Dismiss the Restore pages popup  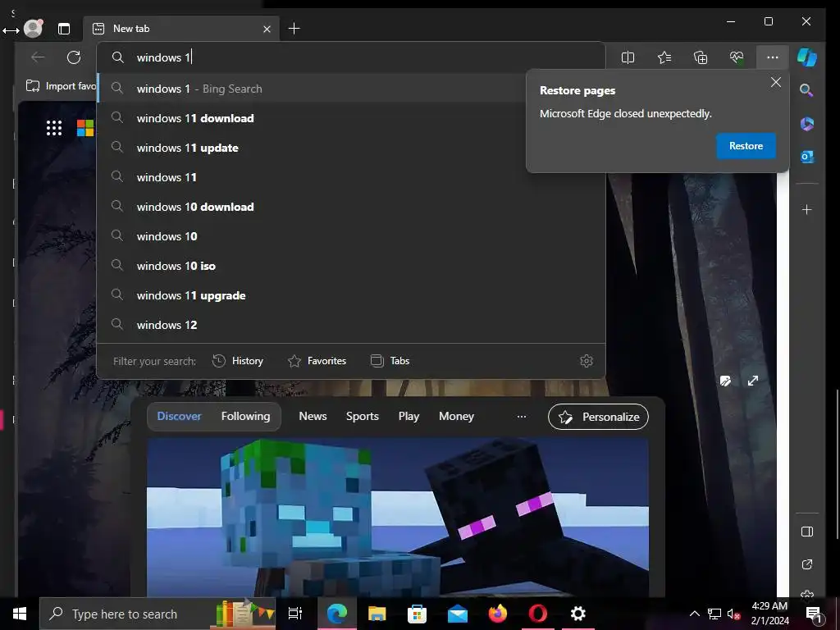(x=776, y=83)
